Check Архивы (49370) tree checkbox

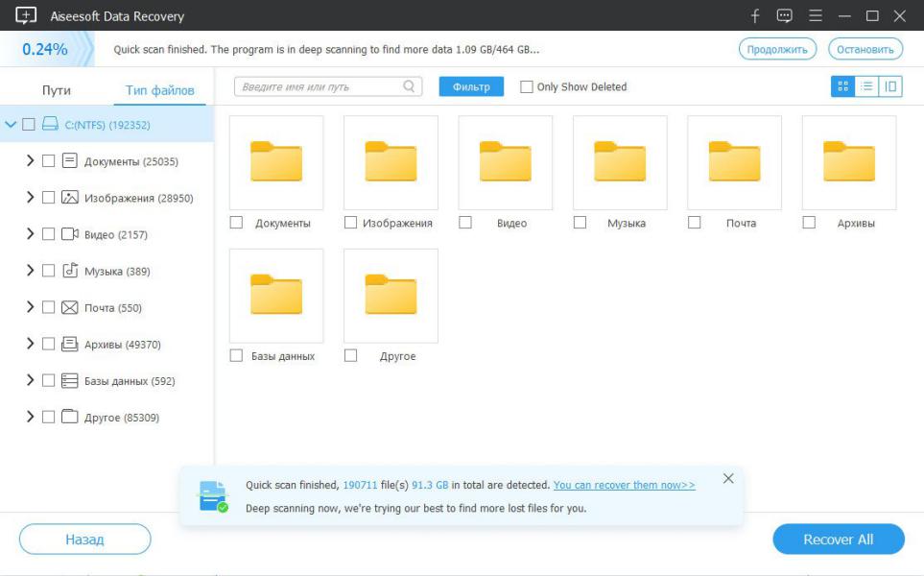[x=48, y=344]
